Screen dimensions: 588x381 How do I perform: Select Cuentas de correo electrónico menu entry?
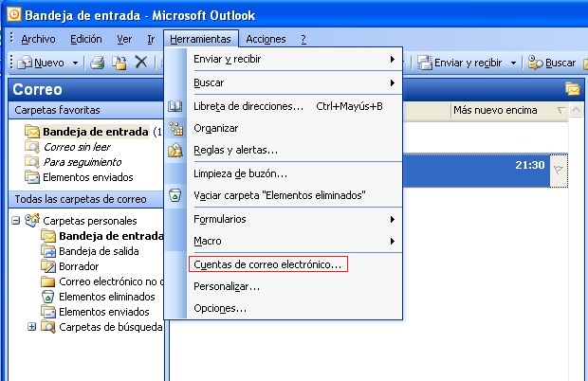(267, 264)
